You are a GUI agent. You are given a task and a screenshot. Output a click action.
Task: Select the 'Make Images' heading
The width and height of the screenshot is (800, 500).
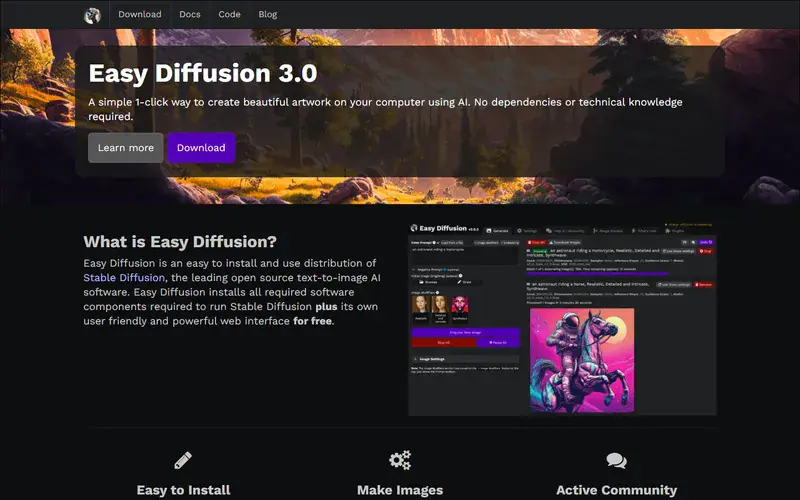click(x=400, y=490)
